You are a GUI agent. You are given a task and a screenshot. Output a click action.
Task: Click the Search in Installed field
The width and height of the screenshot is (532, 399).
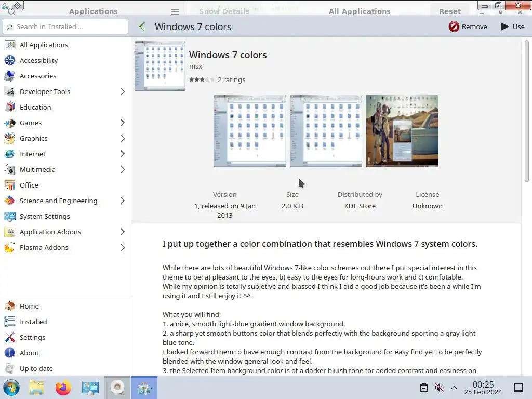(x=65, y=26)
